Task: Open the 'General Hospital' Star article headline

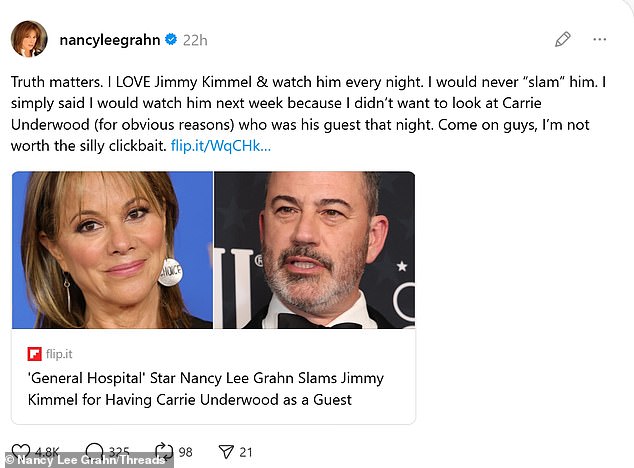Action: [x=205, y=389]
